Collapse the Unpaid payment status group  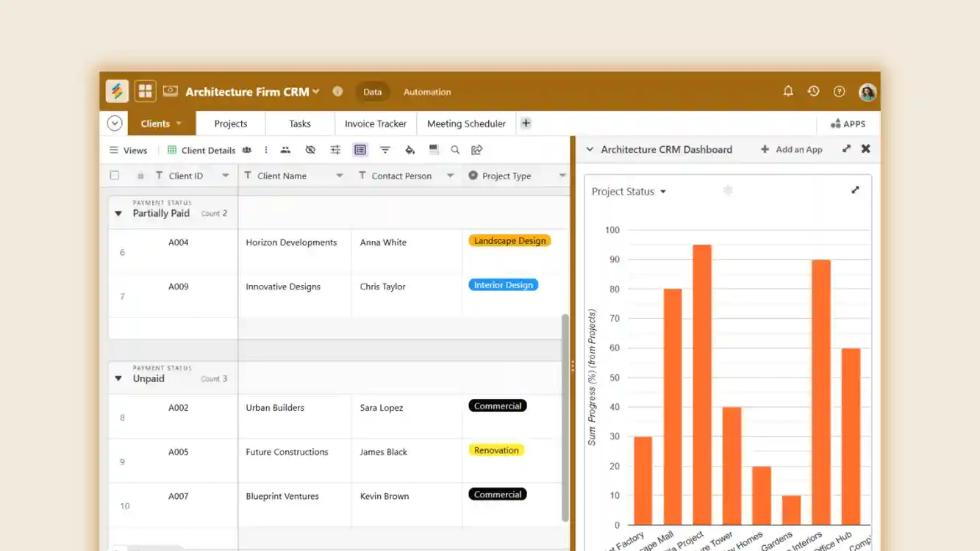(118, 378)
